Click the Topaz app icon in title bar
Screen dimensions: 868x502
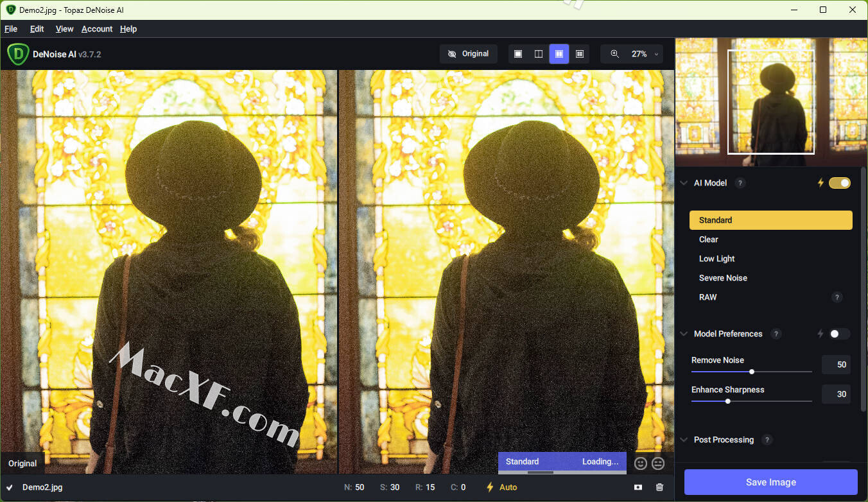[x=10, y=10]
